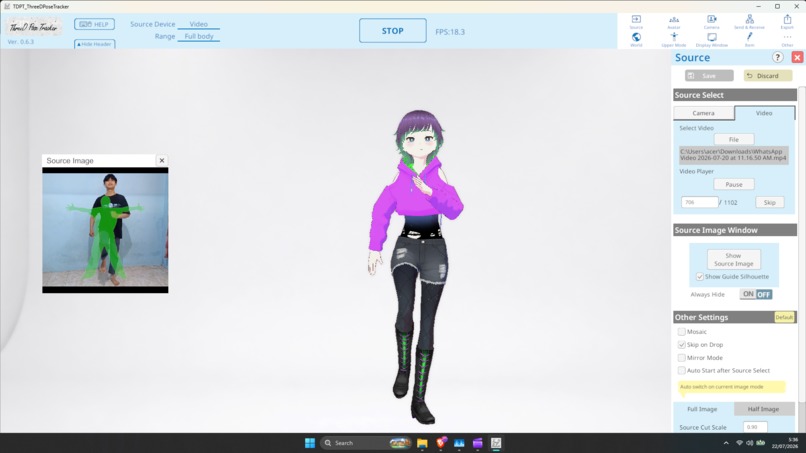This screenshot has width=806, height=453.
Task: Click the source video preview image
Action: (105, 230)
